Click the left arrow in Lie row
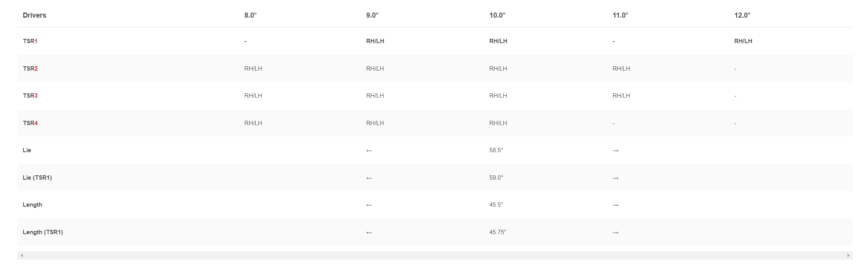 (x=369, y=151)
